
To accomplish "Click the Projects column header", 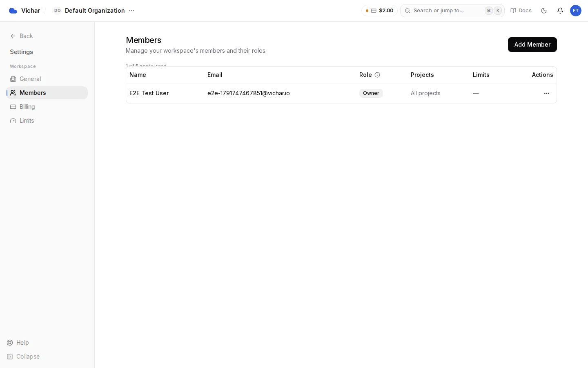I will [422, 75].
